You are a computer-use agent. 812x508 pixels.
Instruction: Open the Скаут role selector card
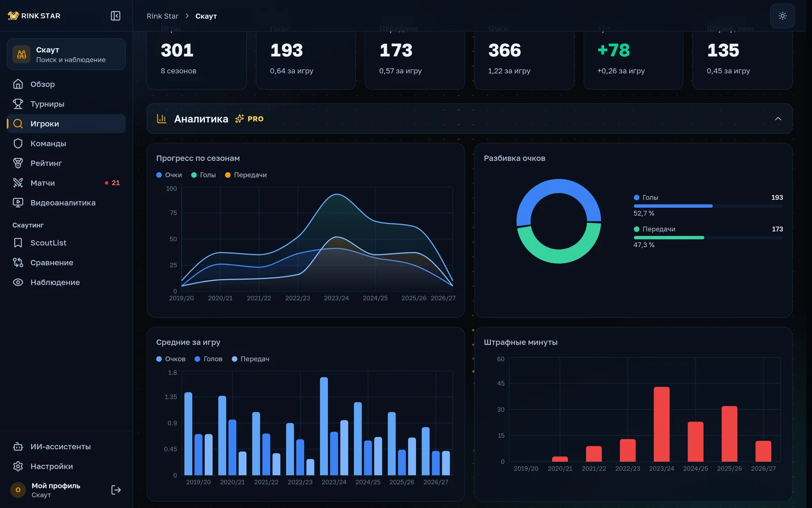[66, 54]
